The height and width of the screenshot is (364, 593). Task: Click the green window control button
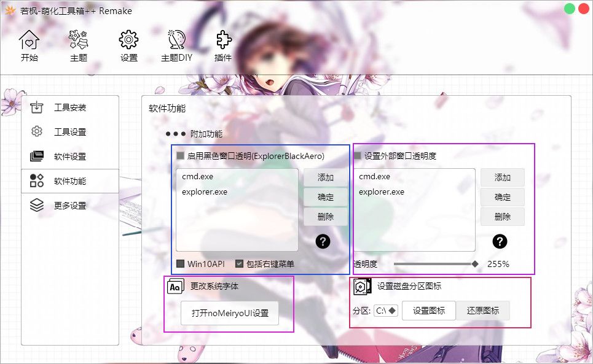[x=570, y=9]
